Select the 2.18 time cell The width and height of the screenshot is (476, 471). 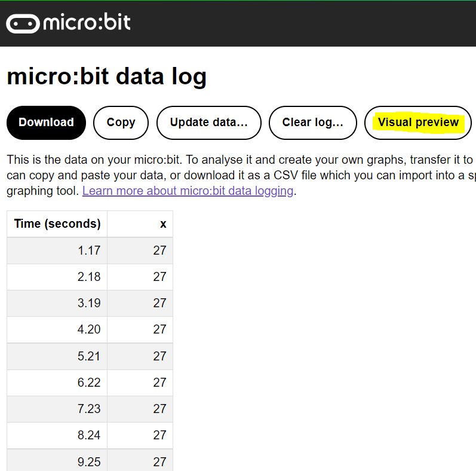tap(57, 277)
